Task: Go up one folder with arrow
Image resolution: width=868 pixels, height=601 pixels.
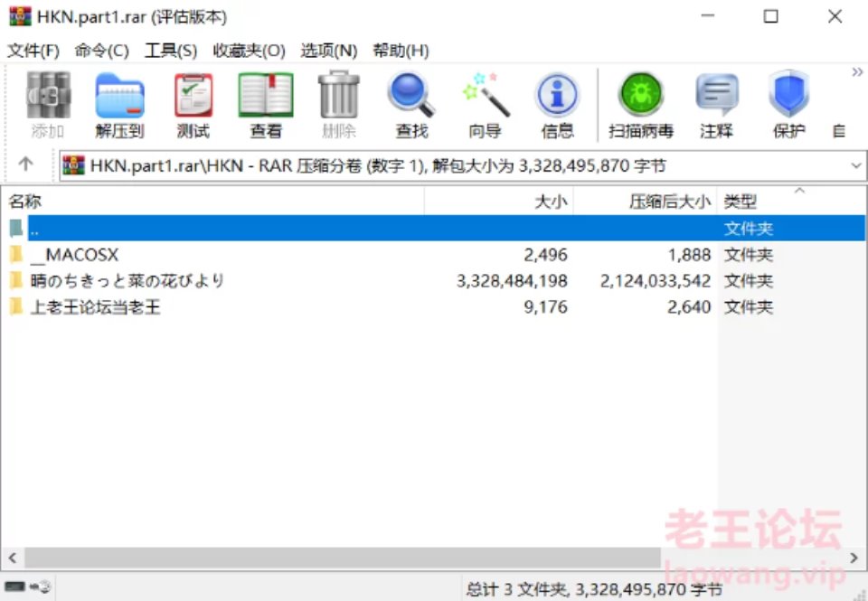Action: [25, 164]
